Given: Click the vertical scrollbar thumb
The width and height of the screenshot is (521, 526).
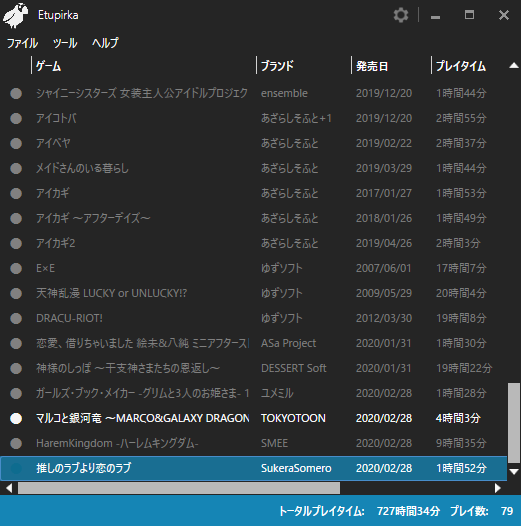Looking at the screenshot, I should (514, 423).
